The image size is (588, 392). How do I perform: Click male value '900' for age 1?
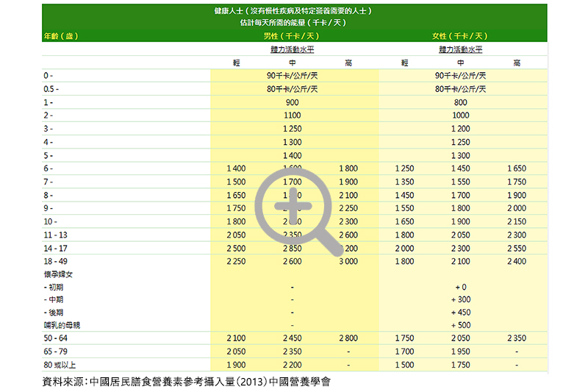(292, 102)
